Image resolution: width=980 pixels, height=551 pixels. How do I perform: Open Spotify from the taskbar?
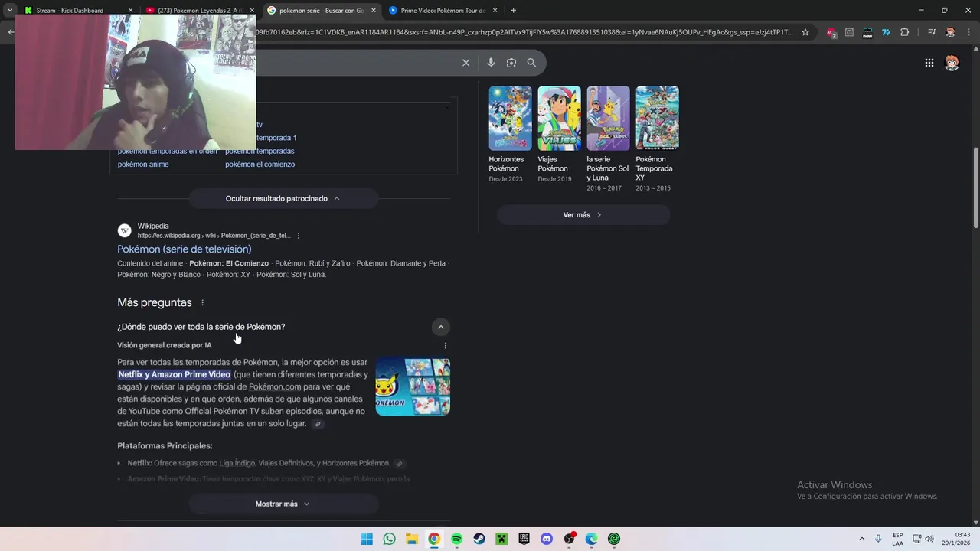456,539
